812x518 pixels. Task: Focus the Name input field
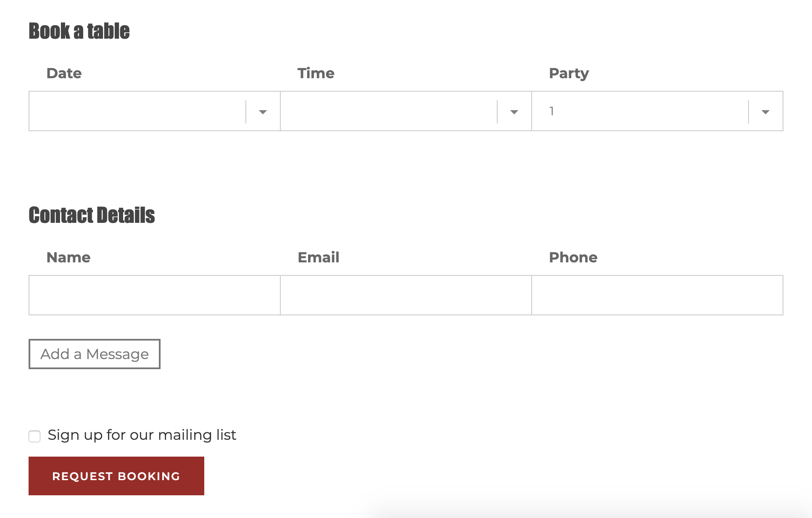pyautogui.click(x=155, y=295)
